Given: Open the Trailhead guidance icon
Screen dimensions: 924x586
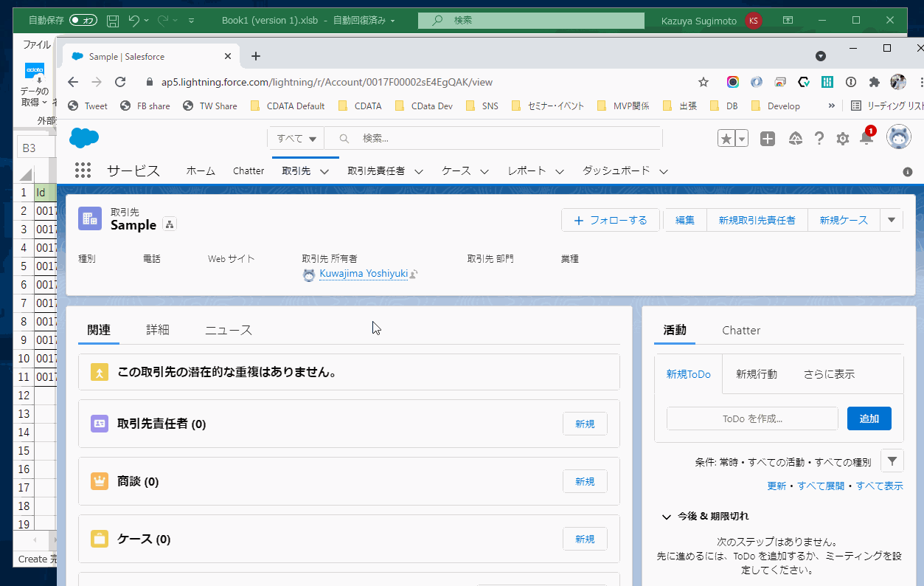Looking at the screenshot, I should pyautogui.click(x=795, y=138).
